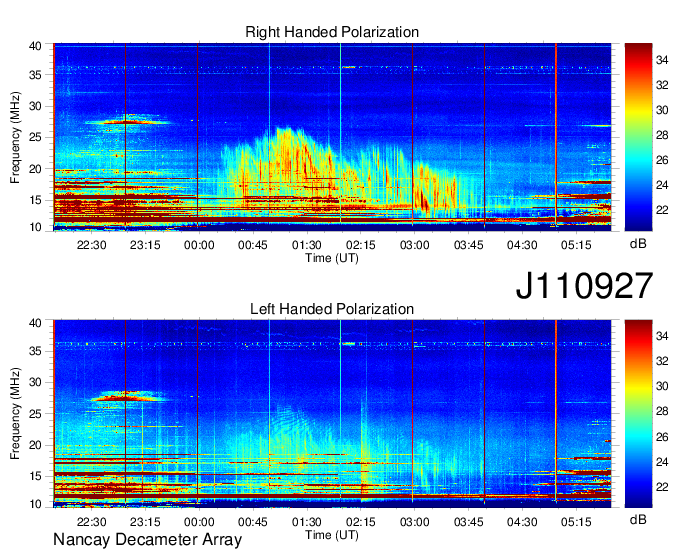Image resolution: width=680 pixels, height=552 pixels.
Task: Click the "34" value on Right Handed colorbar
Action: [662, 60]
